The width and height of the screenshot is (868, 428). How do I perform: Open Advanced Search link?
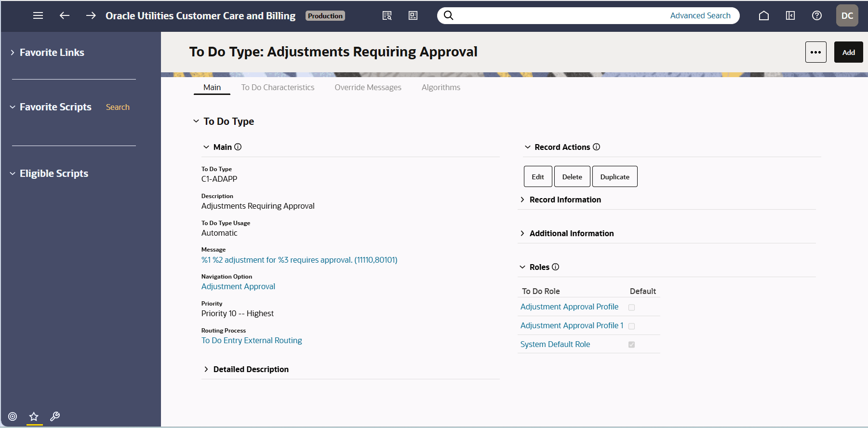pos(700,15)
